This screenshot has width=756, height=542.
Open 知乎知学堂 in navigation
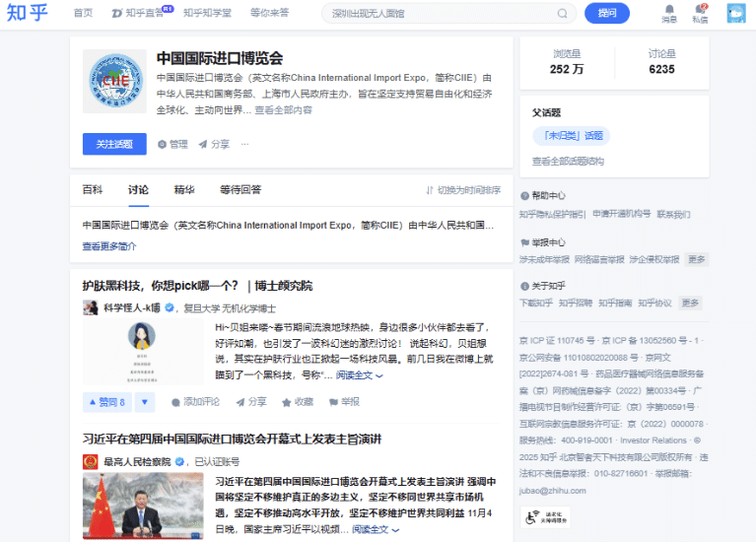(207, 13)
